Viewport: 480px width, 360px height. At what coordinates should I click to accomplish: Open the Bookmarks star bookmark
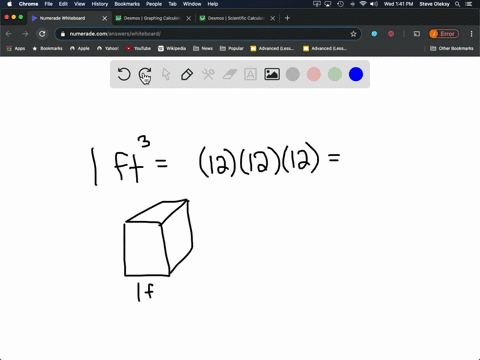tap(47, 48)
